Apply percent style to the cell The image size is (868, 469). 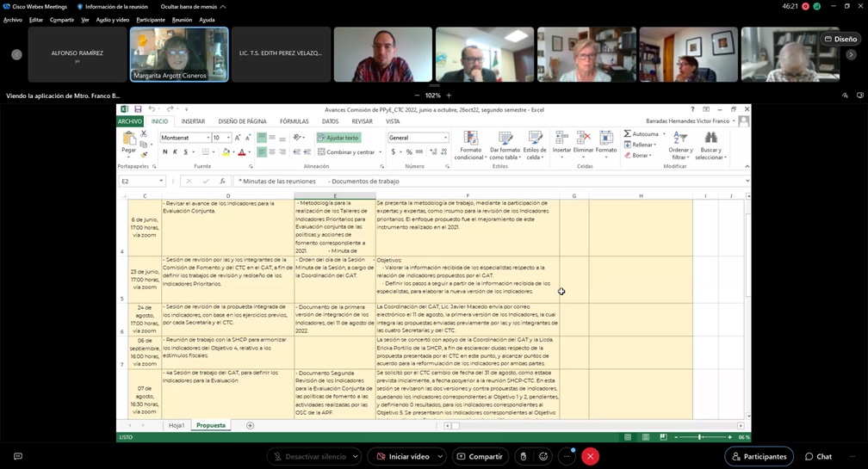coord(409,152)
